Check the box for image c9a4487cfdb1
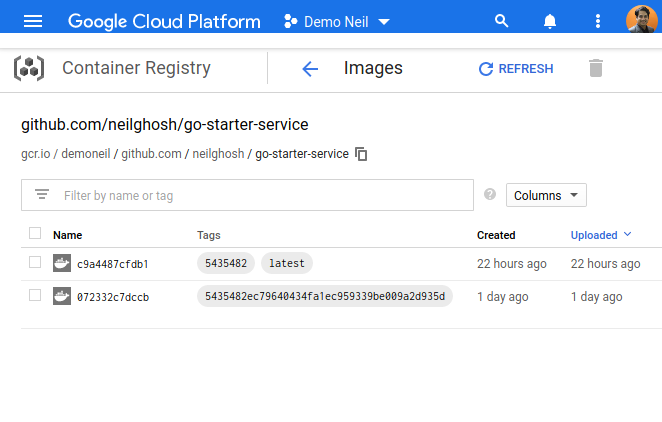The width and height of the screenshot is (662, 422). (x=35, y=263)
